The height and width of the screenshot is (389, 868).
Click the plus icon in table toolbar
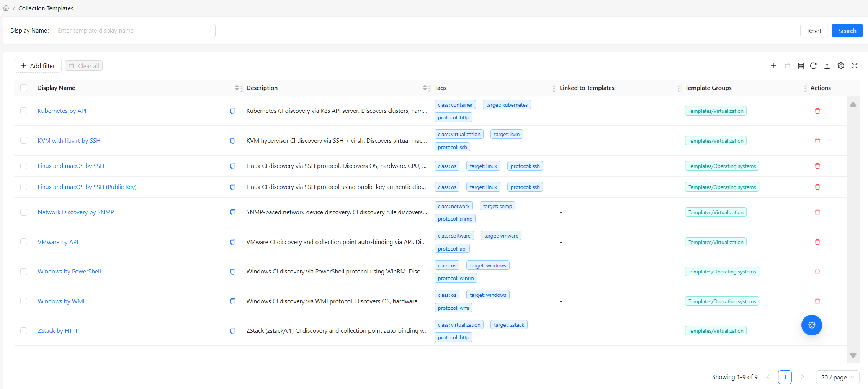773,66
